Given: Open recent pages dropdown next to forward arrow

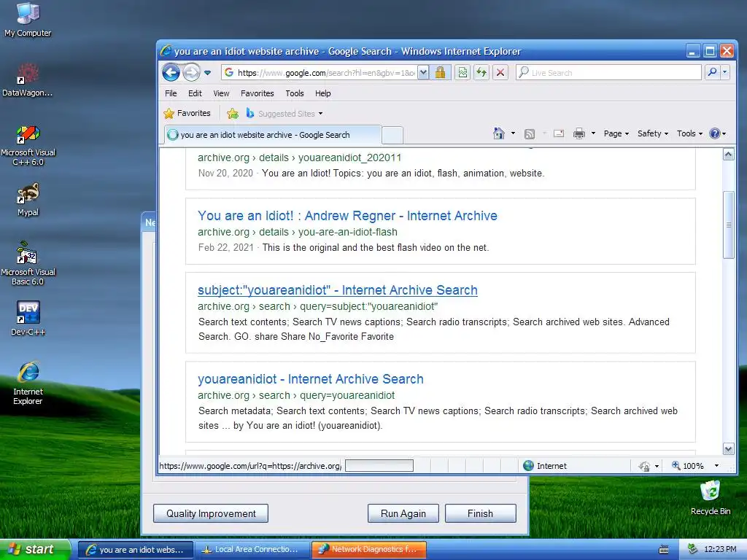Looking at the screenshot, I should (x=207, y=73).
